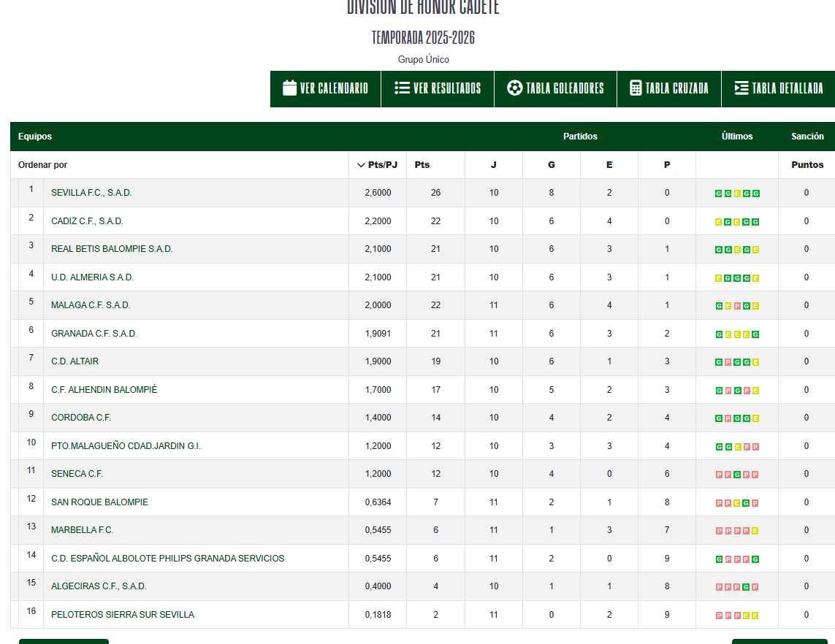The height and width of the screenshot is (644, 835).
Task: Click Cordoba's red P recent-result badge
Action: click(x=728, y=418)
